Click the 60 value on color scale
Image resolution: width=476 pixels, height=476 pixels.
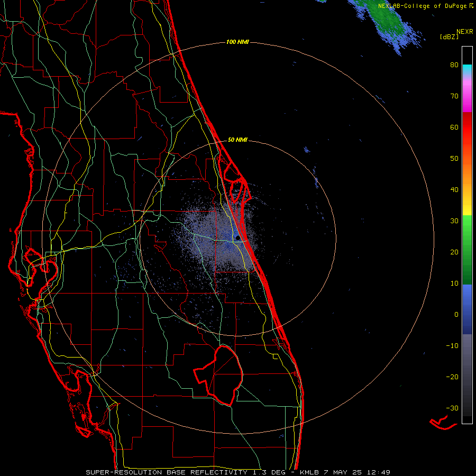(454, 127)
